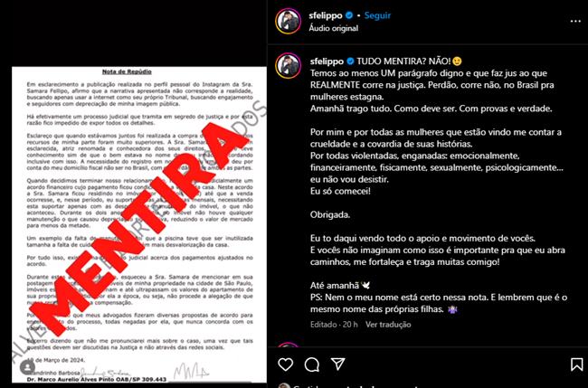Open sfelippo header profile picture

point(288,22)
